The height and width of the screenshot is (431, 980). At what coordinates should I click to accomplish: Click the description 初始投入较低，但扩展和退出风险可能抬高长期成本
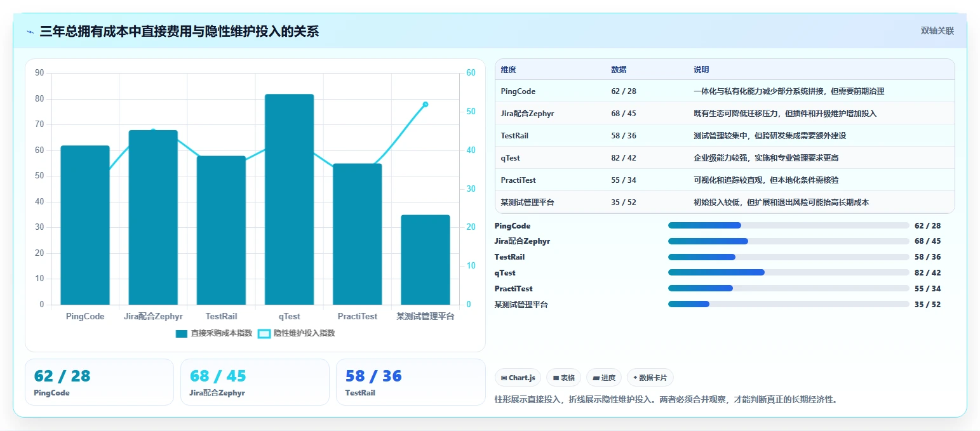[781, 202]
